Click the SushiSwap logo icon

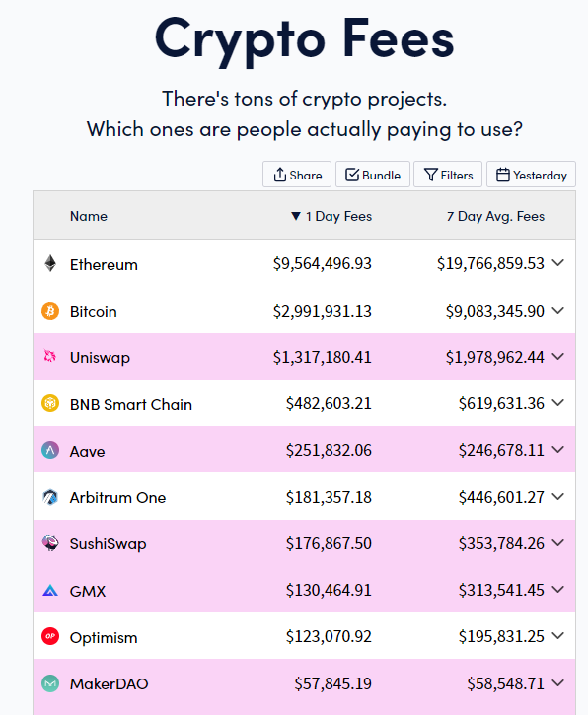(x=50, y=543)
